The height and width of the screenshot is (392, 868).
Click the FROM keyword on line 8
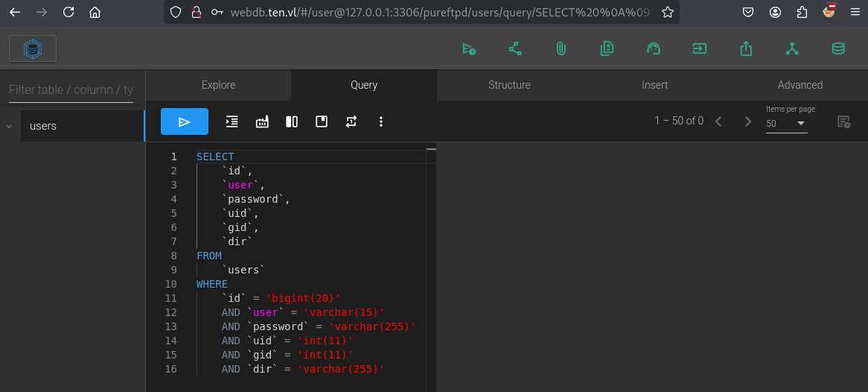[209, 256]
